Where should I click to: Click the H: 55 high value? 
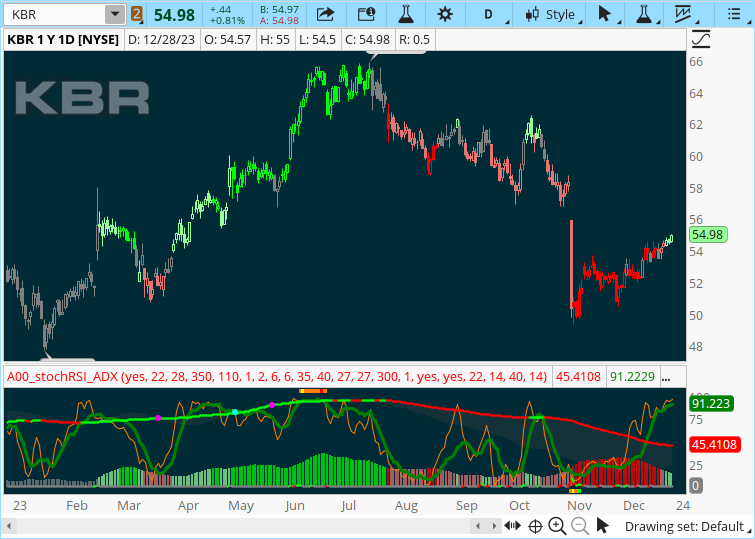pos(275,39)
